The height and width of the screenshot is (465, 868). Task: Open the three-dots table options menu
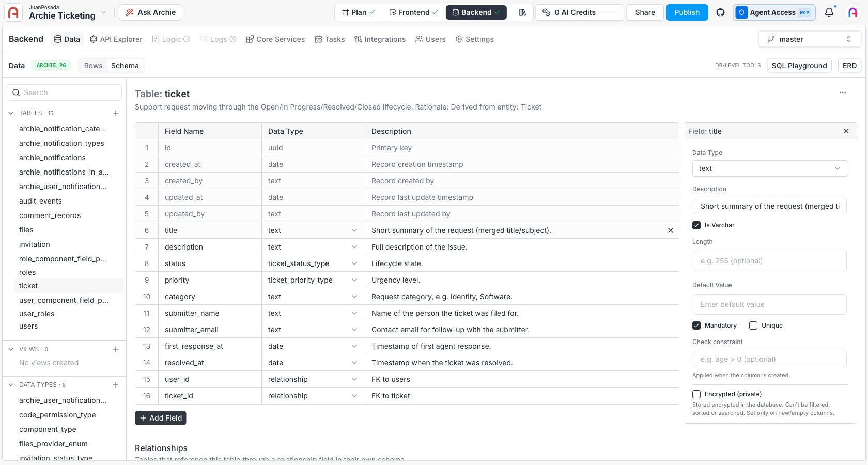pyautogui.click(x=843, y=92)
